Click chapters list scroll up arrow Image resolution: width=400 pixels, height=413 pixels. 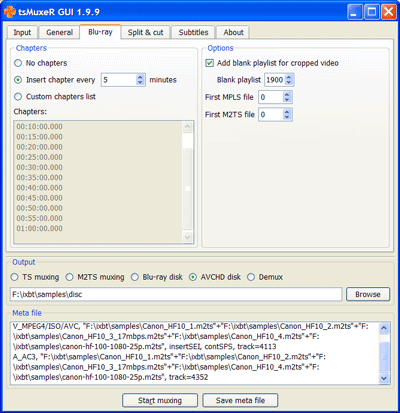point(188,127)
